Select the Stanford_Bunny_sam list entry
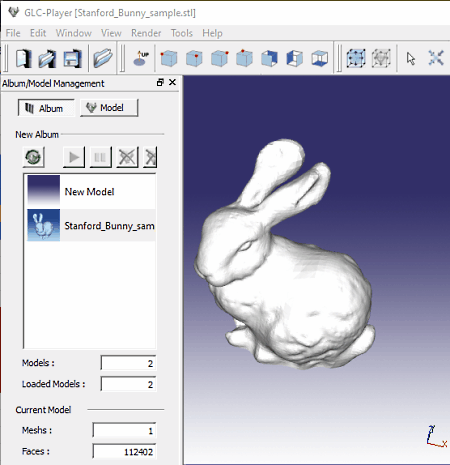 point(91,225)
